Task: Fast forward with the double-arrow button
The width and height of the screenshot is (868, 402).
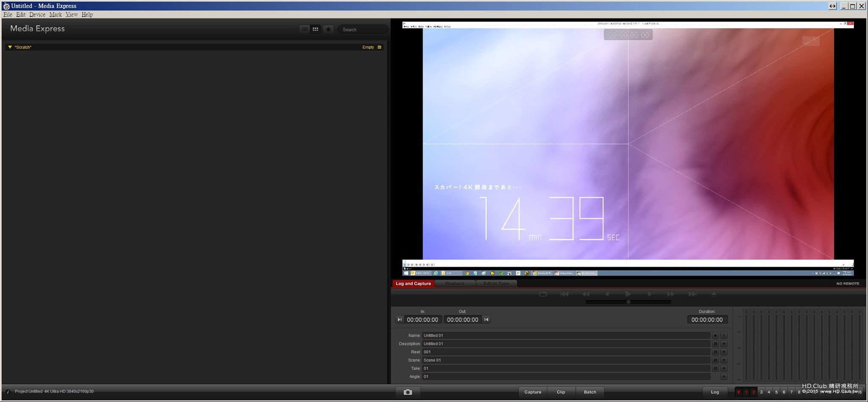Action: click(670, 294)
